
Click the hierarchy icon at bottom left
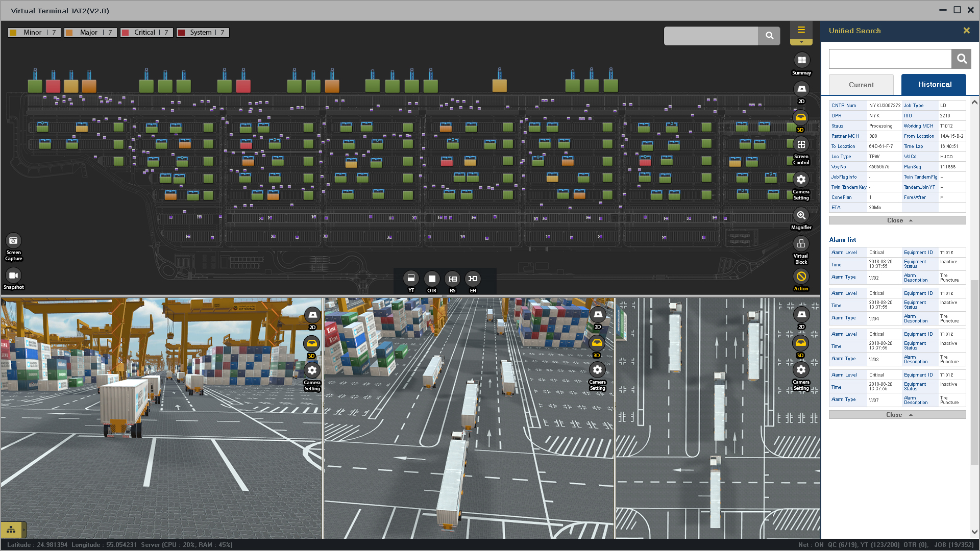point(11,530)
